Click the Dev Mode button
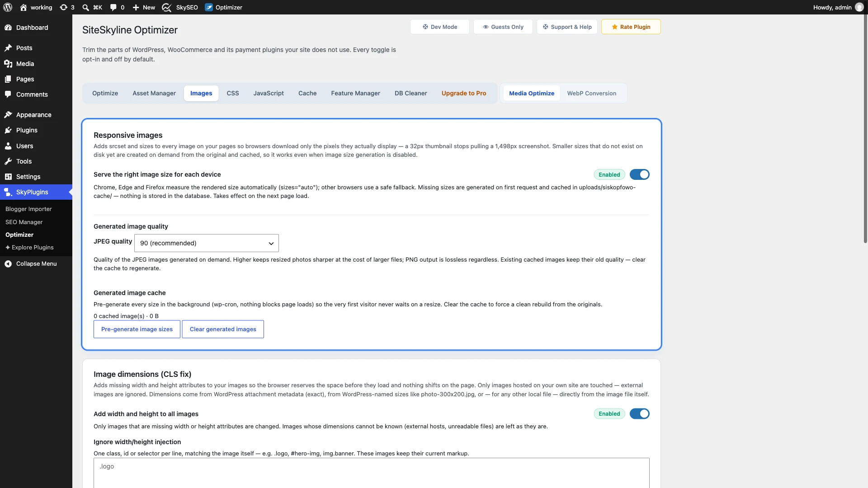The image size is (868, 488). point(440,27)
